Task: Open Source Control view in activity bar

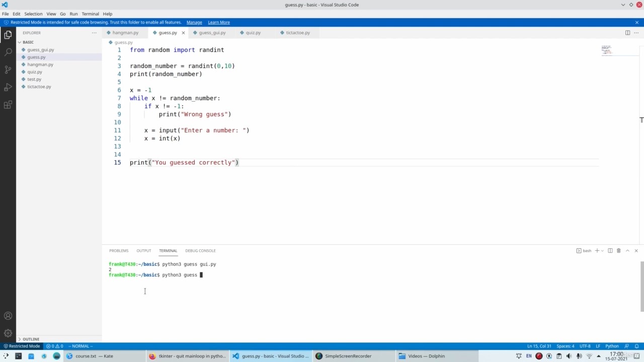Action: [8, 69]
